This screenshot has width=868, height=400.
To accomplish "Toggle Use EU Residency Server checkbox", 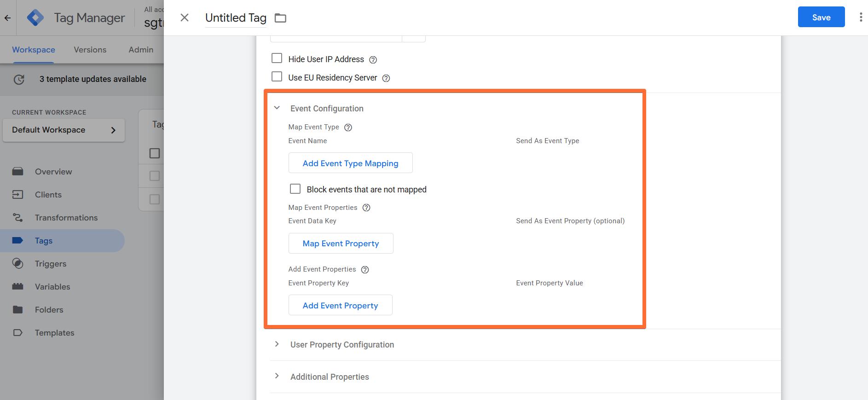I will (277, 76).
